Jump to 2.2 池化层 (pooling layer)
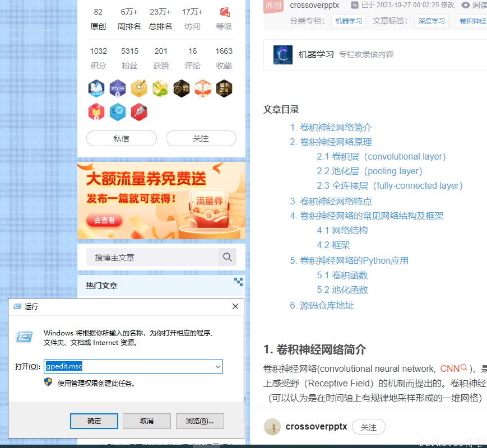The height and width of the screenshot is (448, 487). coord(370,171)
